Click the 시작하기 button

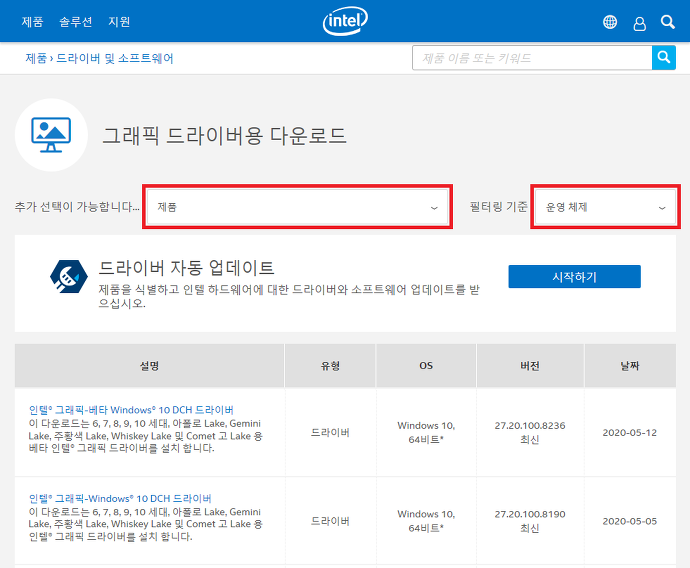[x=574, y=277]
